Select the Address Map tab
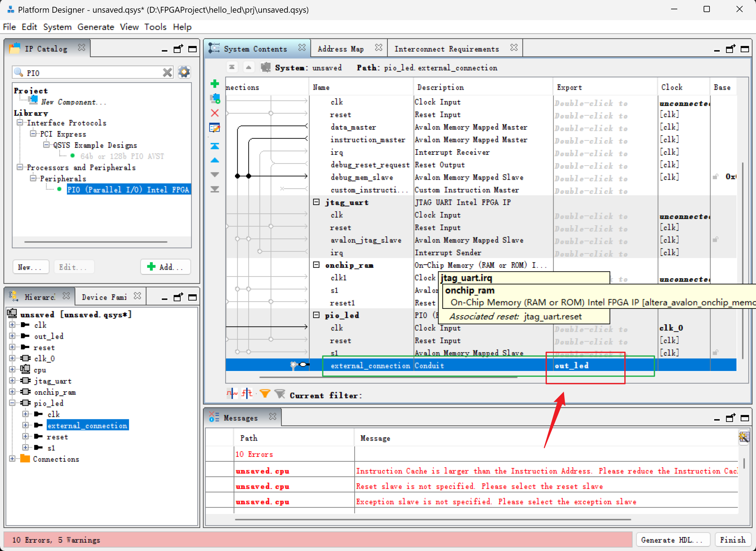This screenshot has height=551, width=756. (x=342, y=49)
